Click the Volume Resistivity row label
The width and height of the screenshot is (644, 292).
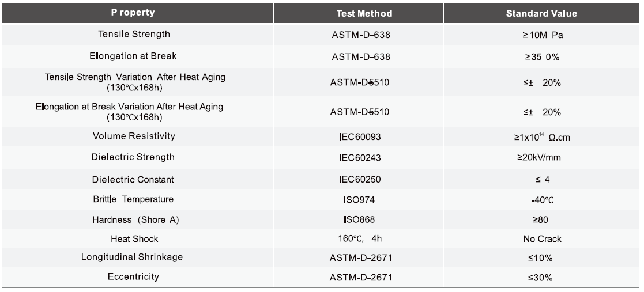[x=134, y=136]
